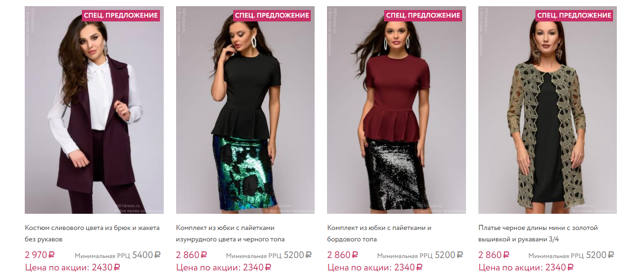644x279 pixels.
Task: Open the black dress with gold embroidery photo
Action: 547,110
